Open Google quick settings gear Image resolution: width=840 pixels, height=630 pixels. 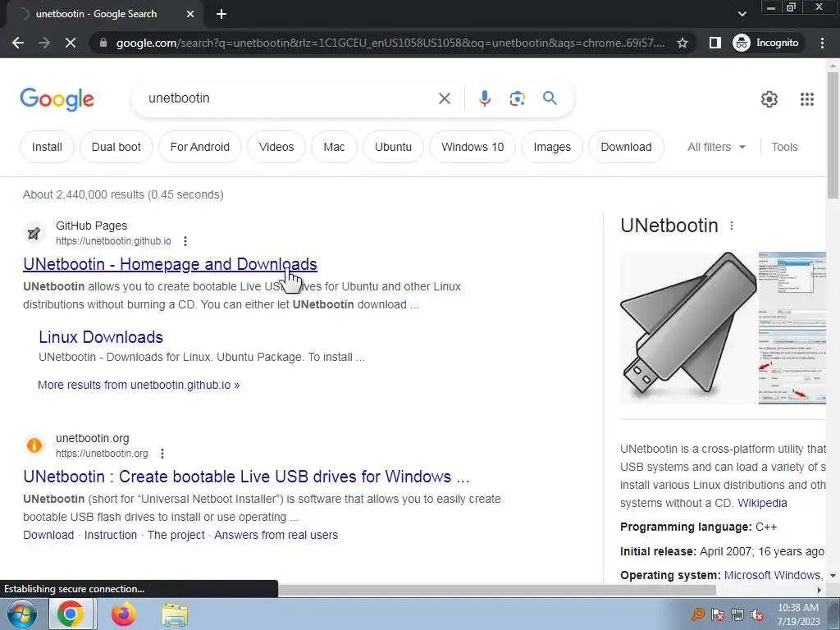coord(769,99)
